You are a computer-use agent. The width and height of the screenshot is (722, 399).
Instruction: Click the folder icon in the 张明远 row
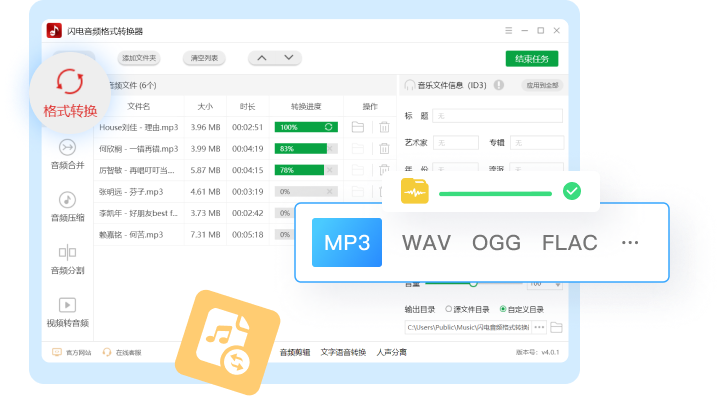(358, 191)
